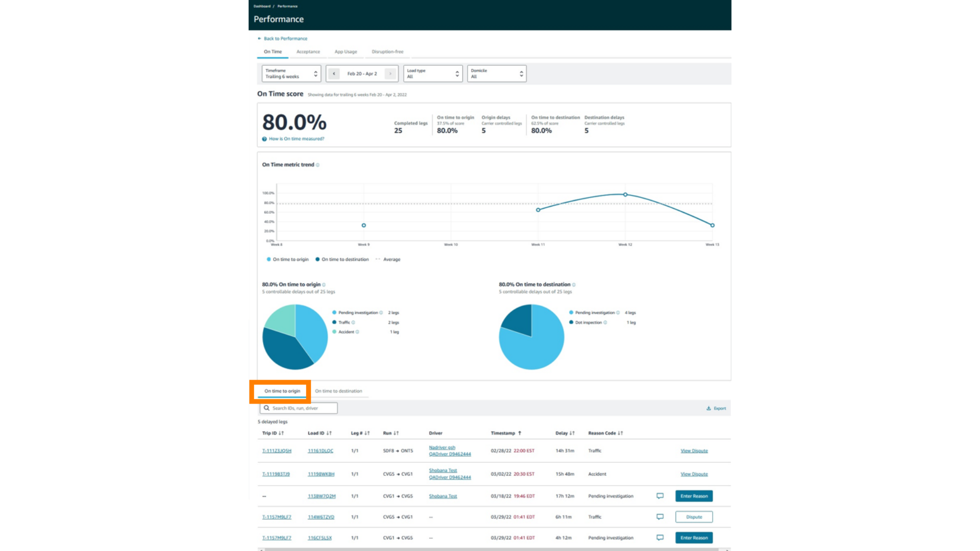Click info icon beside Dot inspection legend
The width and height of the screenshot is (980, 551).
coord(605,322)
